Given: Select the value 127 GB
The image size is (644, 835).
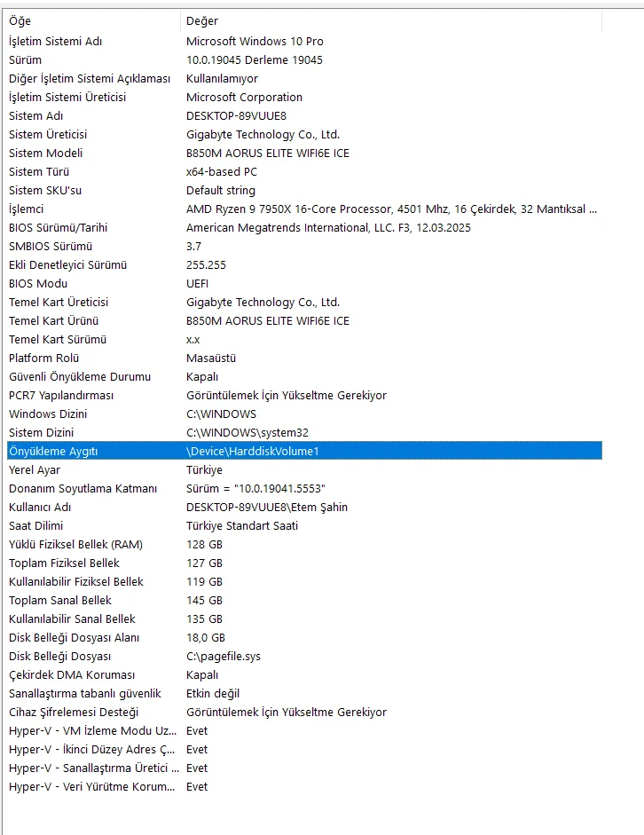Looking at the screenshot, I should (204, 563).
